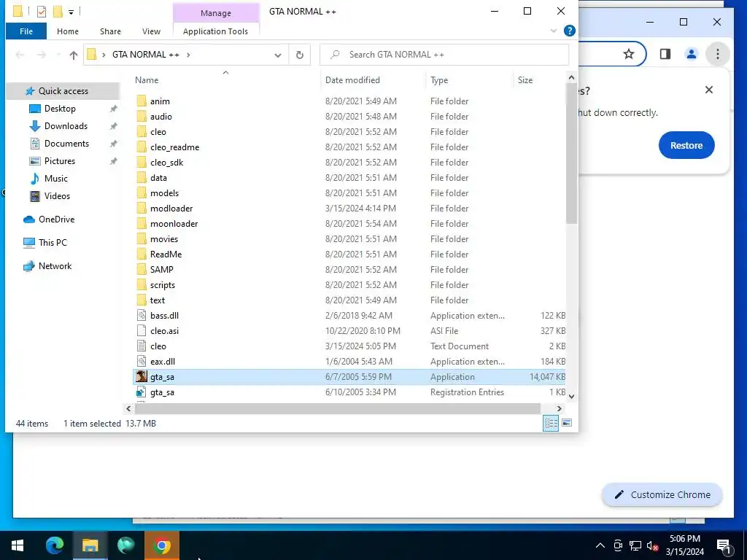
Task: Sort files by the Size column
Action: pyautogui.click(x=525, y=80)
